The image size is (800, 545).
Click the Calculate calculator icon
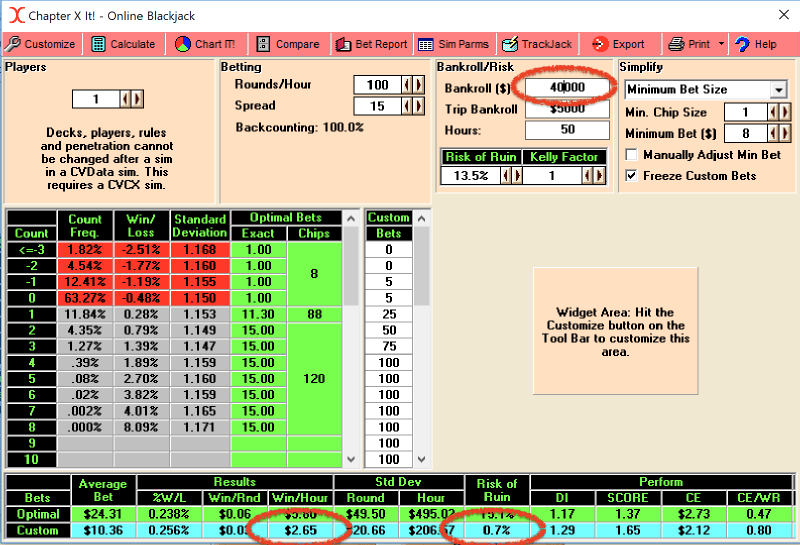coord(98,44)
